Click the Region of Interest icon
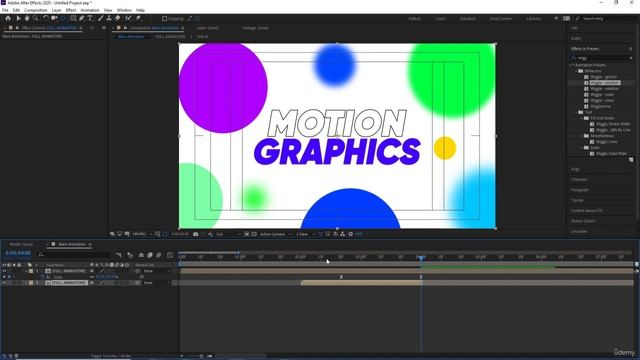The image size is (640, 360). click(x=247, y=234)
